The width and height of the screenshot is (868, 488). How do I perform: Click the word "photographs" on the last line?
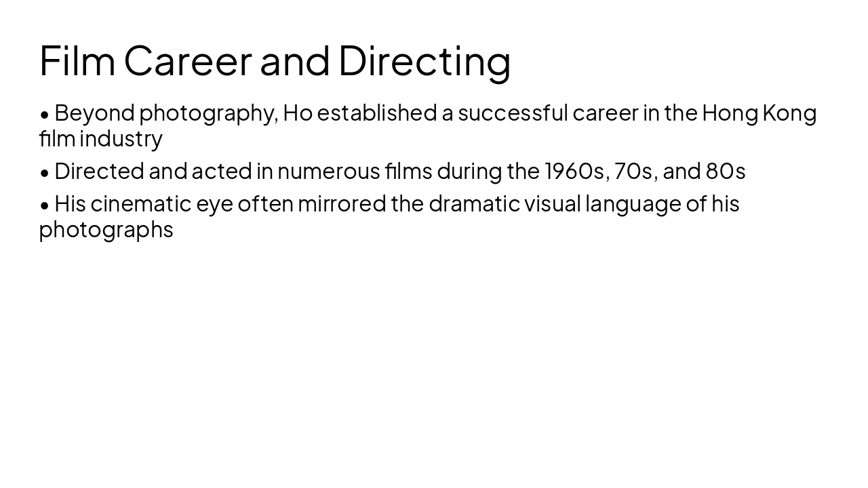(106, 230)
